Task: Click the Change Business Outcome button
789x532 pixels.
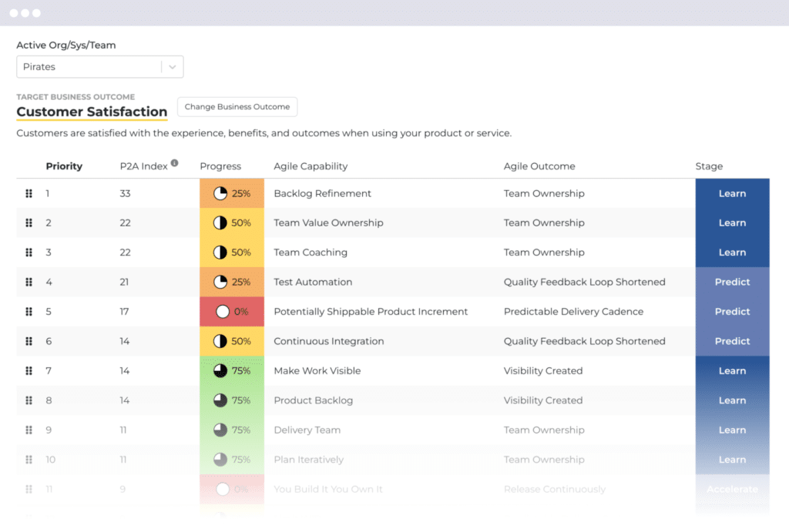Action: click(x=237, y=107)
